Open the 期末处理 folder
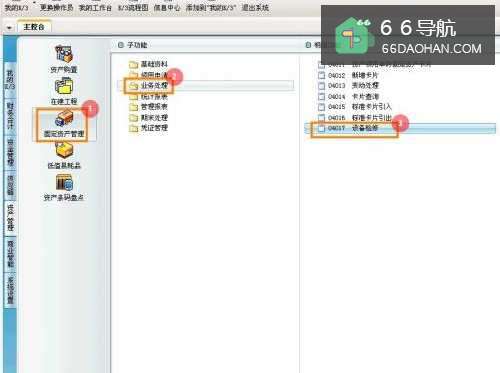 (148, 118)
